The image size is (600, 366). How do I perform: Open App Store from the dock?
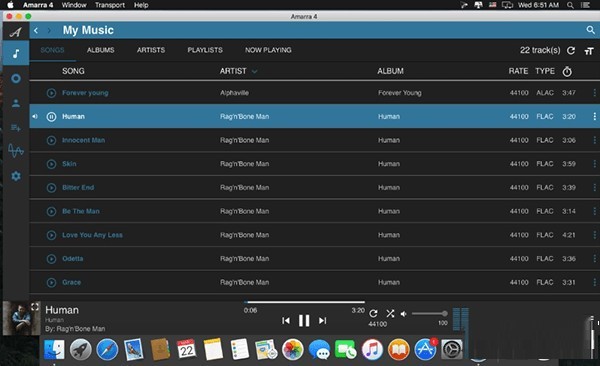pyautogui.click(x=425, y=350)
